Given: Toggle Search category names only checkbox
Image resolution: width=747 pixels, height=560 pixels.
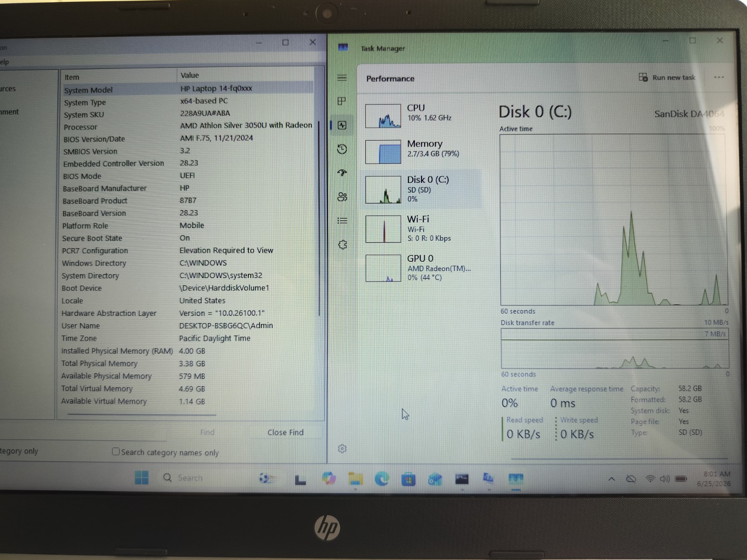Looking at the screenshot, I should 116,451.
